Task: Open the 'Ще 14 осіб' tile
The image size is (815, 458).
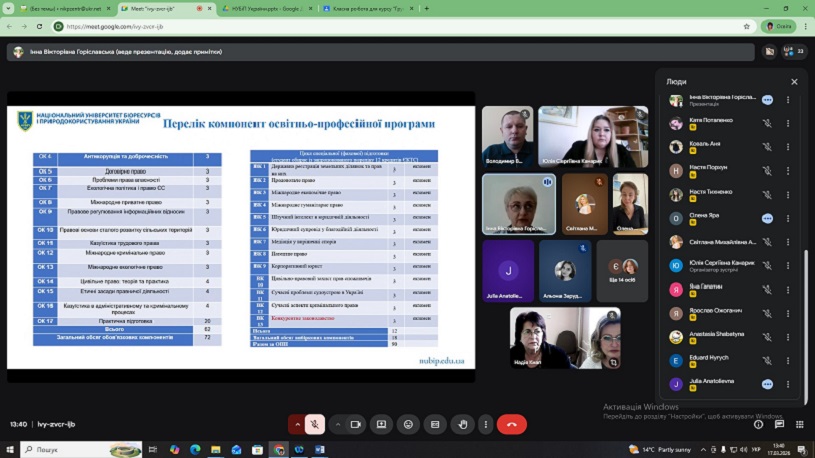Action: 622,271
